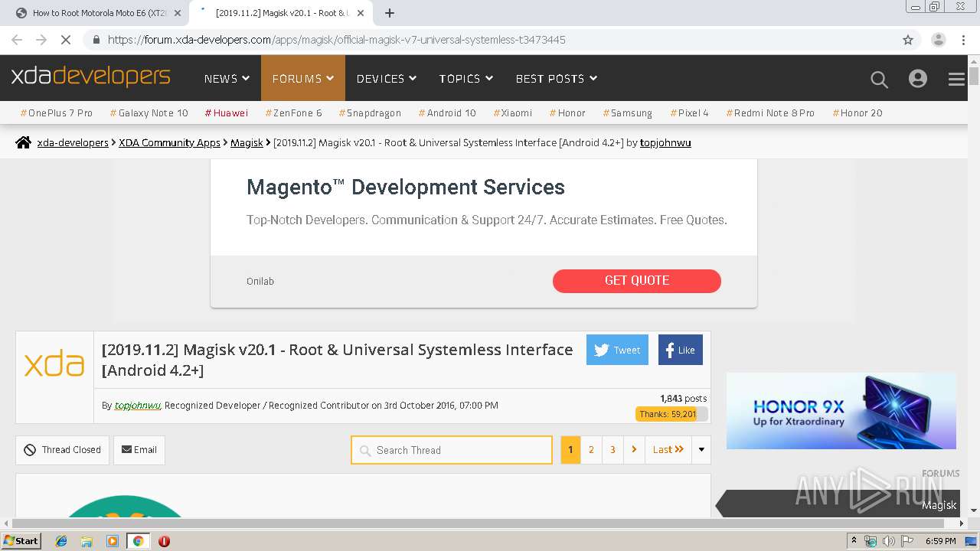The height and width of the screenshot is (551, 980).
Task: Open file explorer from taskbar
Action: [87, 541]
